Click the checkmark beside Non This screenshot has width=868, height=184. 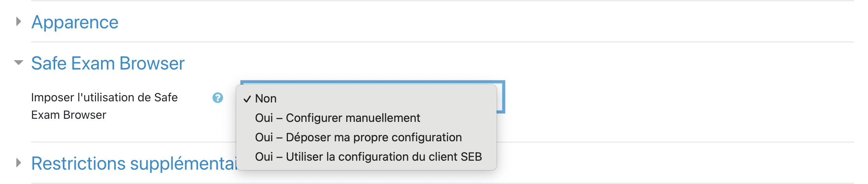(247, 99)
